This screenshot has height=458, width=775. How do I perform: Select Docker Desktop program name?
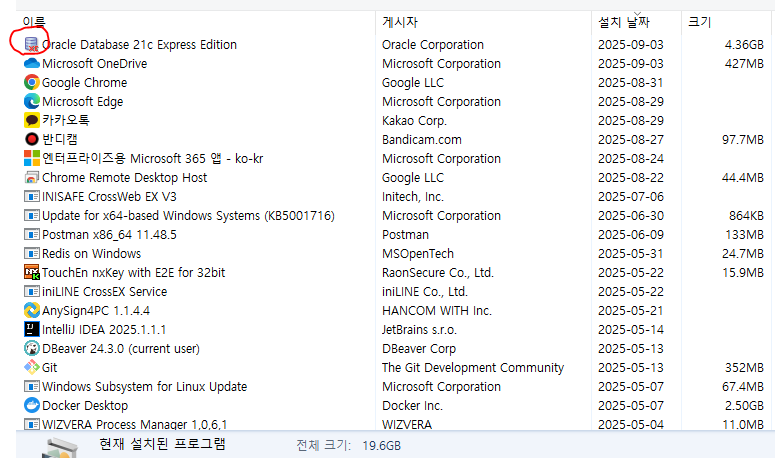pyautogui.click(x=85, y=406)
